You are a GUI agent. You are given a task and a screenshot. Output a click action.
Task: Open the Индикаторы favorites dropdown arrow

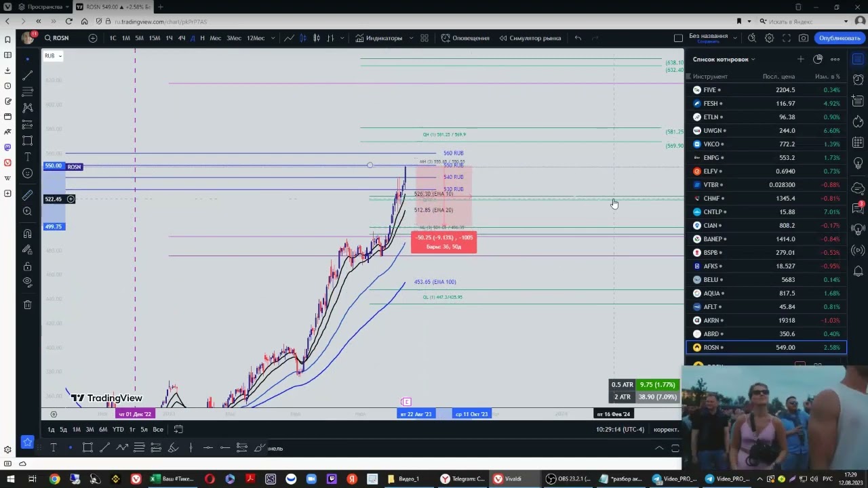click(412, 38)
